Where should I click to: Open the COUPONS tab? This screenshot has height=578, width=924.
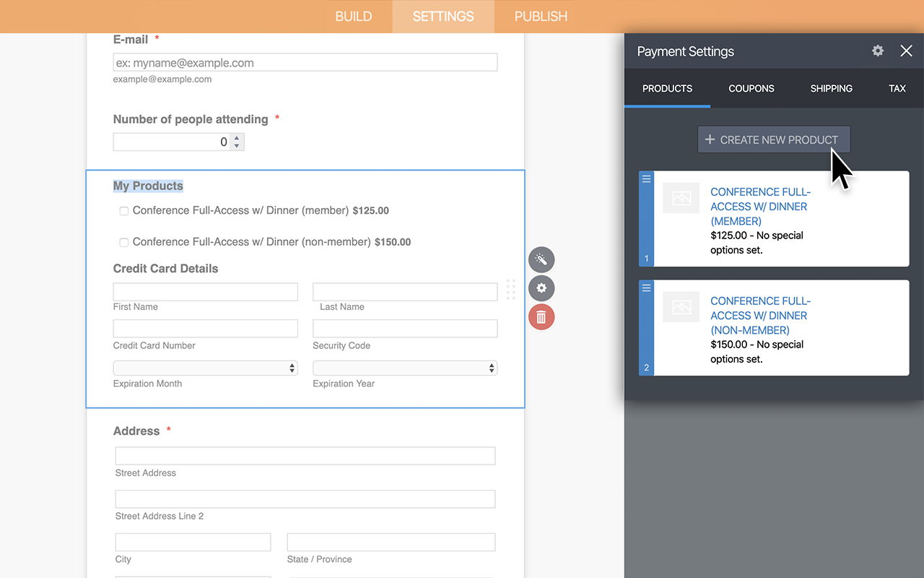coord(751,88)
